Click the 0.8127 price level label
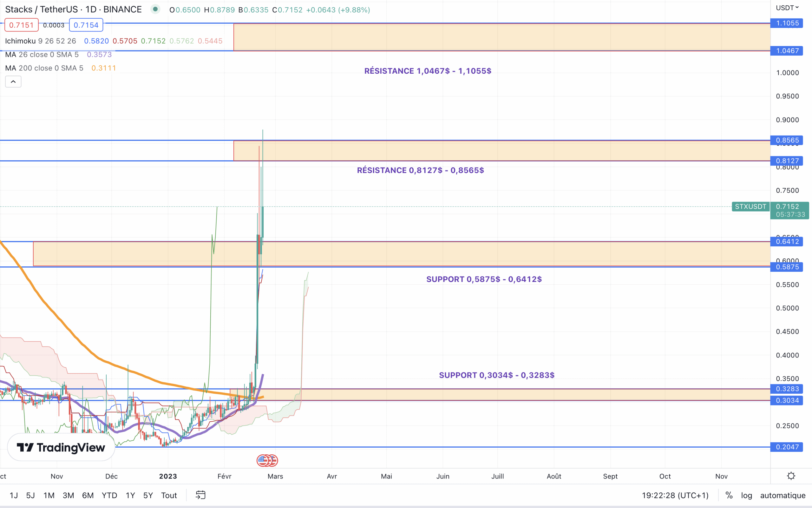Image resolution: width=812 pixels, height=508 pixels. (x=787, y=161)
